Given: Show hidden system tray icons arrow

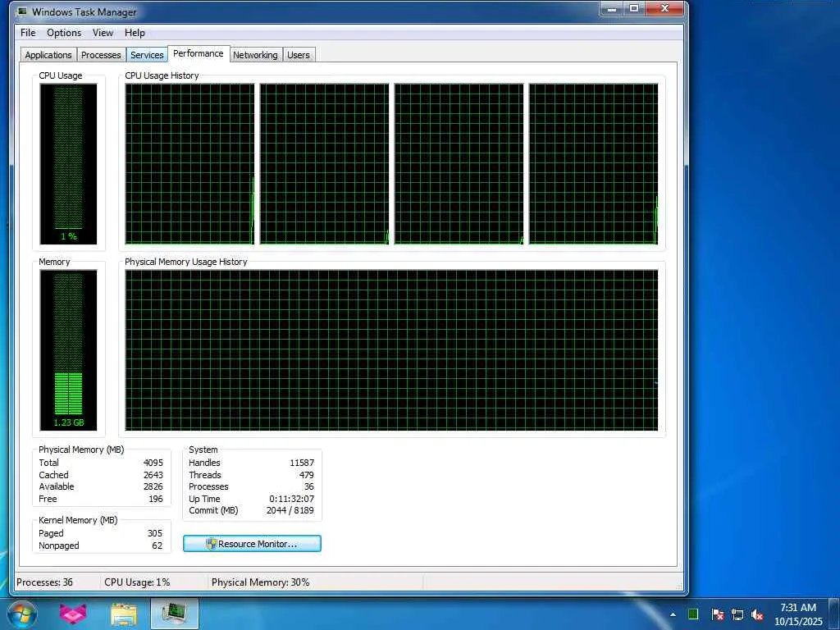Looking at the screenshot, I should coord(673,614).
